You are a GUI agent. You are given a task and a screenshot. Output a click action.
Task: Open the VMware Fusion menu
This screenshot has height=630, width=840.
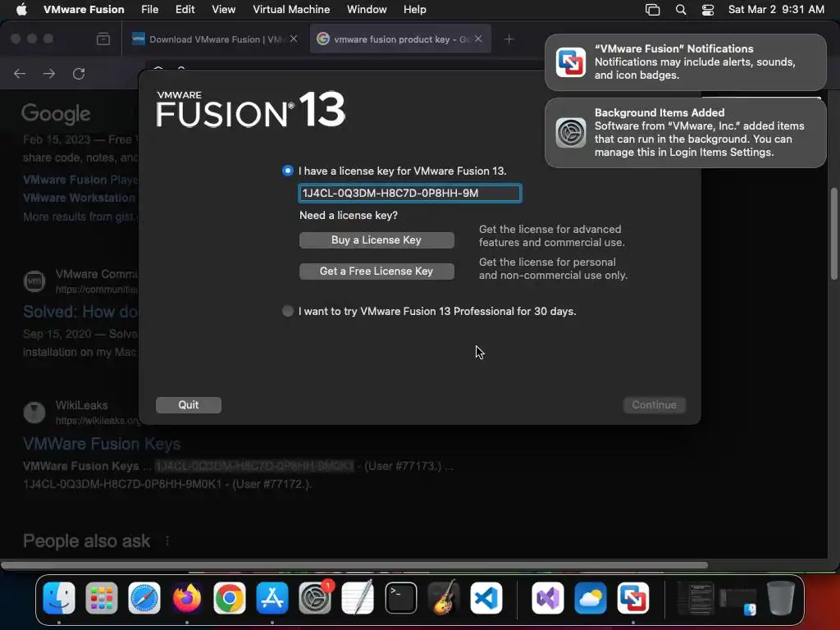click(x=84, y=9)
